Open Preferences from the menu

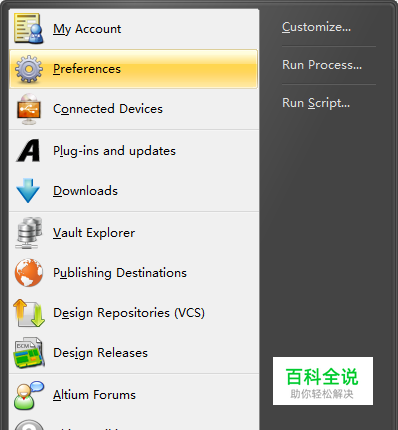click(x=134, y=69)
